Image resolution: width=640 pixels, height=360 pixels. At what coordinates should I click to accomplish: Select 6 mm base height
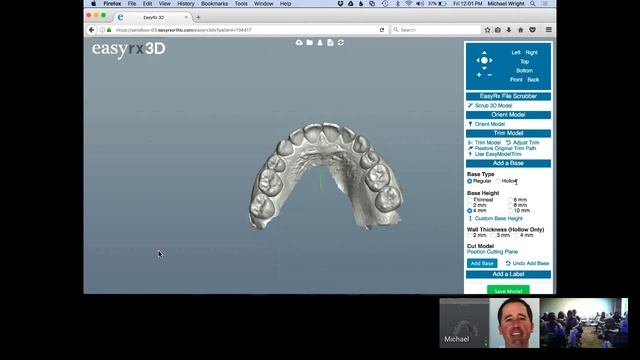[x=510, y=200]
